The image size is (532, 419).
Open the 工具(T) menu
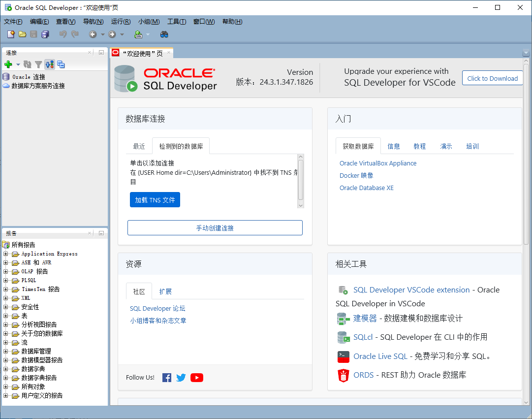pyautogui.click(x=177, y=21)
